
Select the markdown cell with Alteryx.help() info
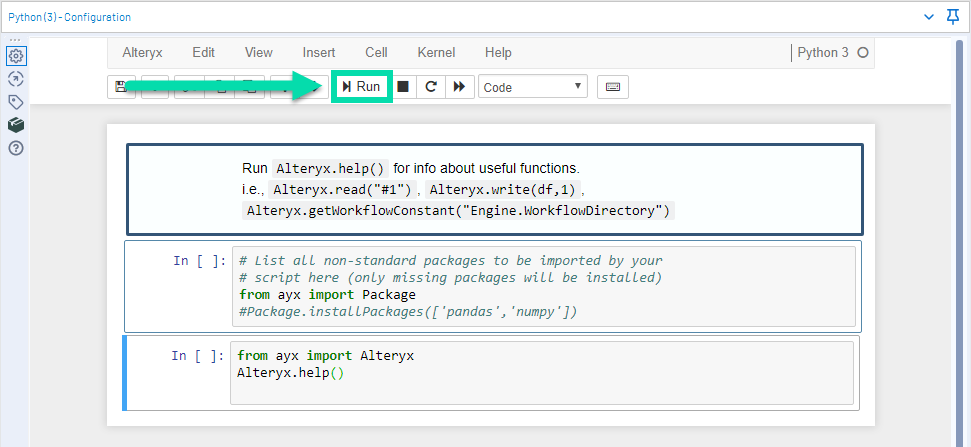point(494,189)
